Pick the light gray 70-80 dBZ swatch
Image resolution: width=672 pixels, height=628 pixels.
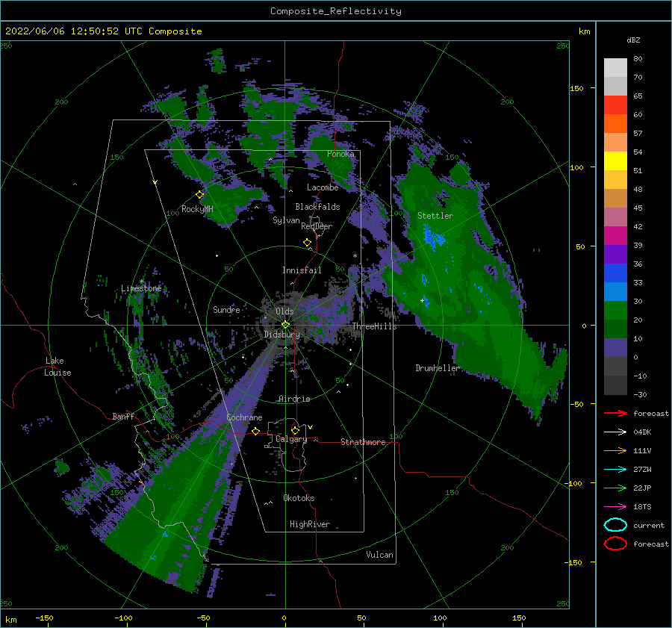pos(615,68)
